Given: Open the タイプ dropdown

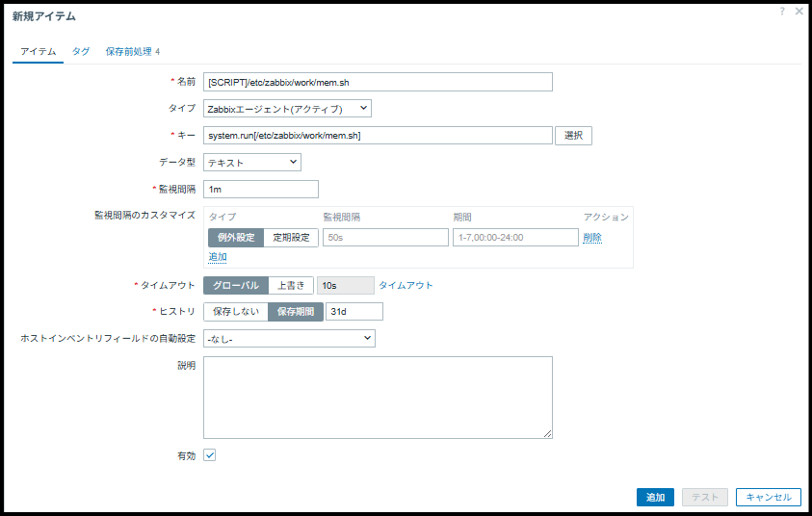Looking at the screenshot, I should (x=287, y=109).
